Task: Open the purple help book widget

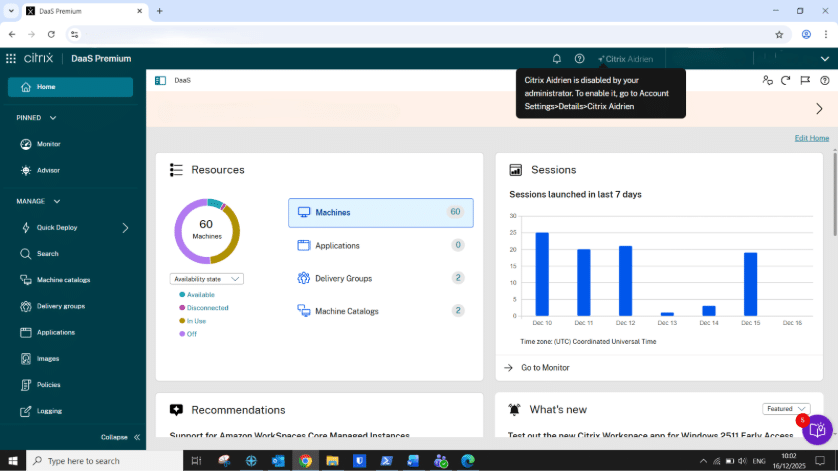Action: point(817,430)
